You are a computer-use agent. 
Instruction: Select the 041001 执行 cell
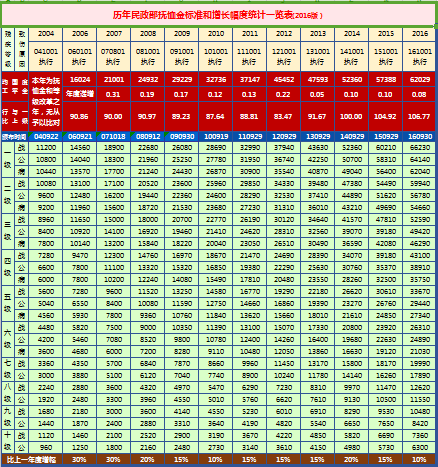46,56
